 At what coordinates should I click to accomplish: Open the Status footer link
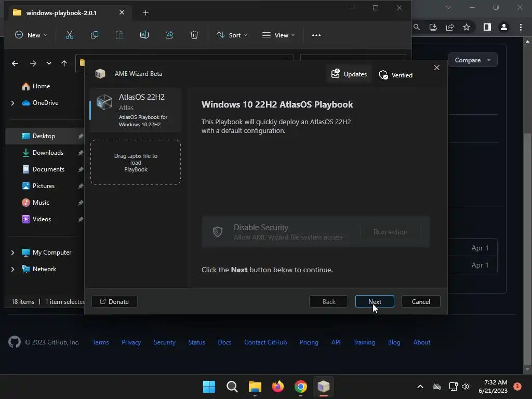coord(197,342)
